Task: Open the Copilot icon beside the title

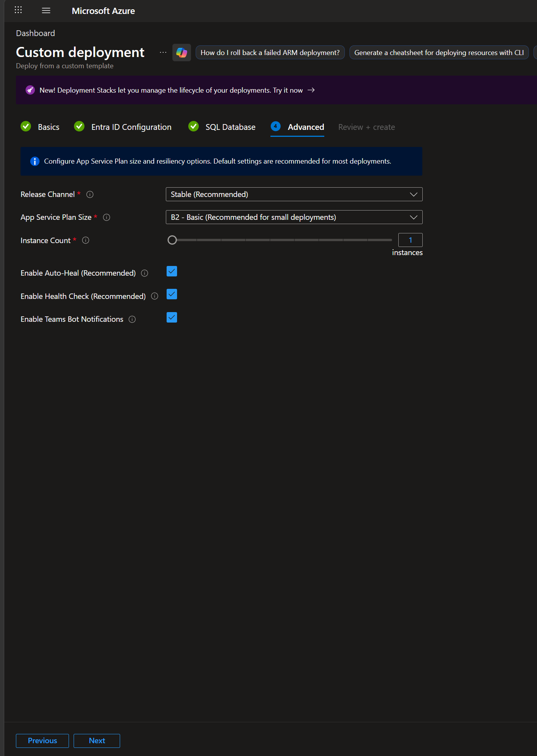Action: (182, 52)
